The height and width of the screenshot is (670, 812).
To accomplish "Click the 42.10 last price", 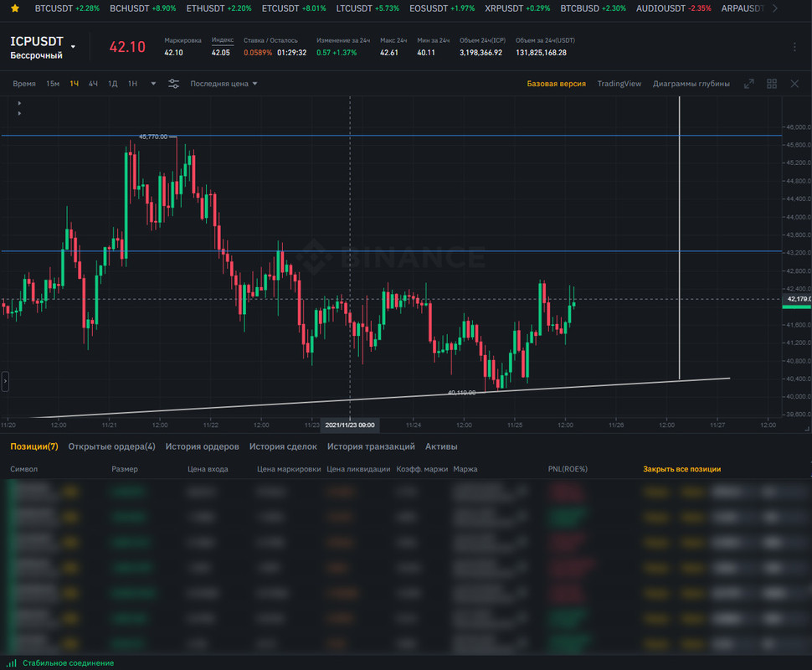I will [x=127, y=47].
